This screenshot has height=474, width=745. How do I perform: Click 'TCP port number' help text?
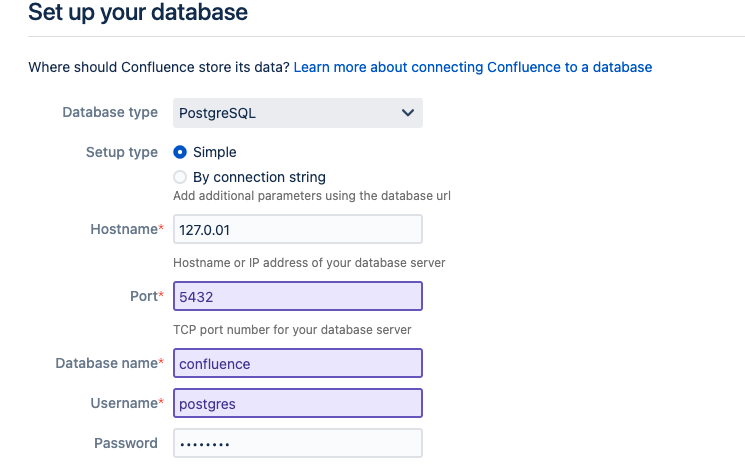pos(292,330)
